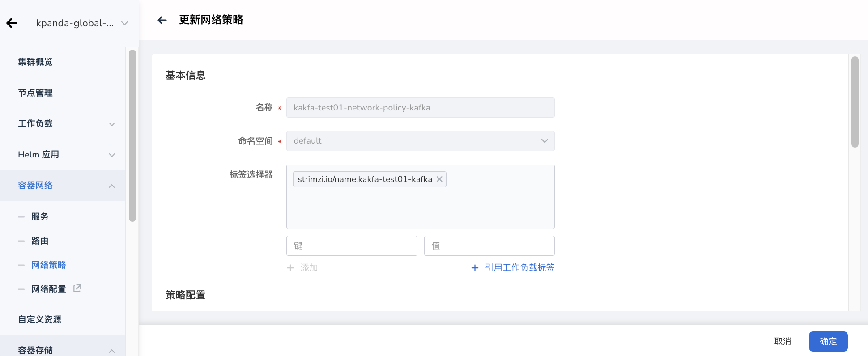
Task: Click the 值 input field
Action: point(489,246)
